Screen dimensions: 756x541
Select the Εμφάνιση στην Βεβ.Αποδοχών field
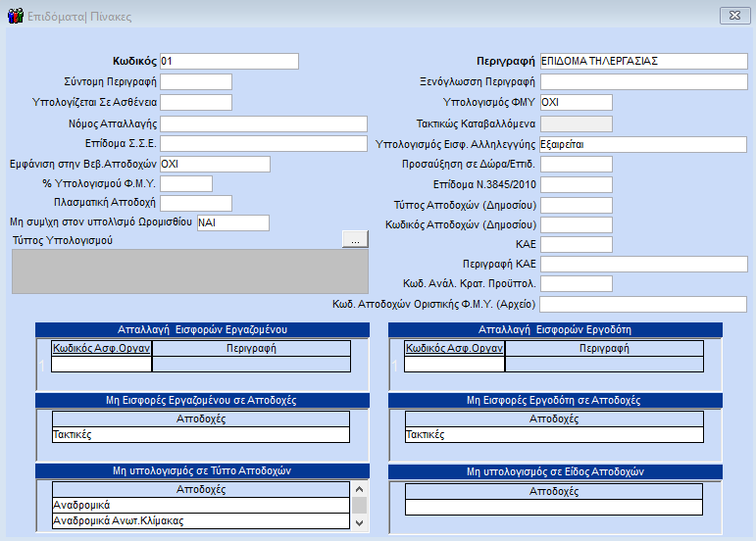(x=214, y=163)
